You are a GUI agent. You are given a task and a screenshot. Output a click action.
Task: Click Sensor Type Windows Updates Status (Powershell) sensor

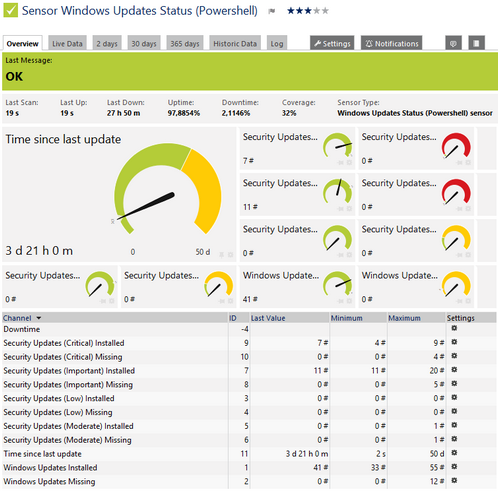pyautogui.click(x=415, y=113)
